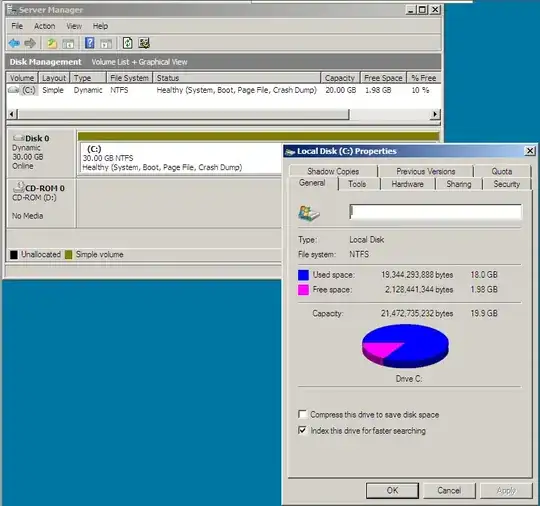This screenshot has height=506, width=540.
Task: Select the (C:) 30.00 GB NTFS partition block
Action: click(x=181, y=158)
